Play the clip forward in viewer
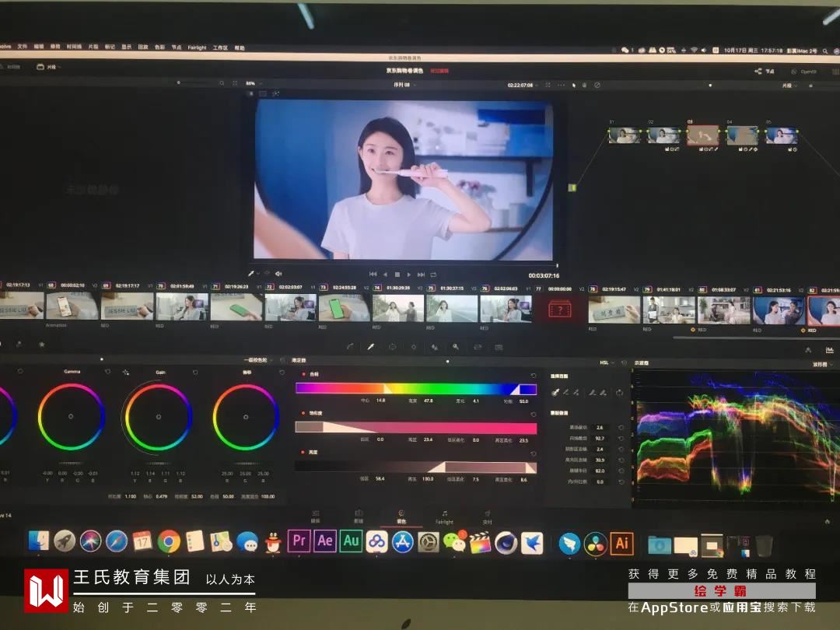 click(409, 275)
